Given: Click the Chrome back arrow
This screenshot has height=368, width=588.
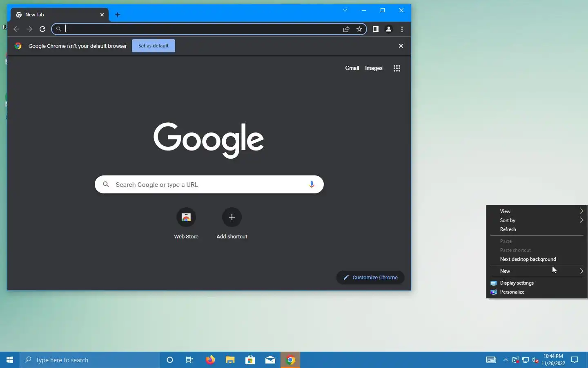Looking at the screenshot, I should click(x=16, y=29).
